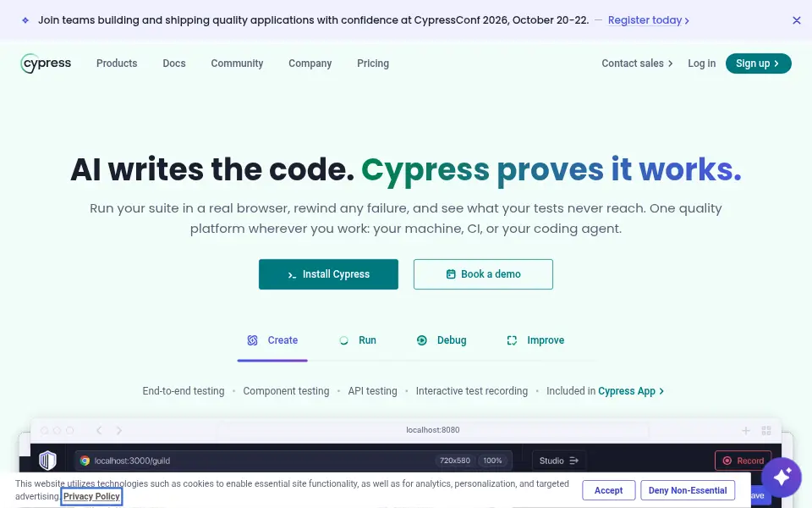Click the Create tab swirl icon
Viewport: 812px width, 508px height.
[x=252, y=340]
